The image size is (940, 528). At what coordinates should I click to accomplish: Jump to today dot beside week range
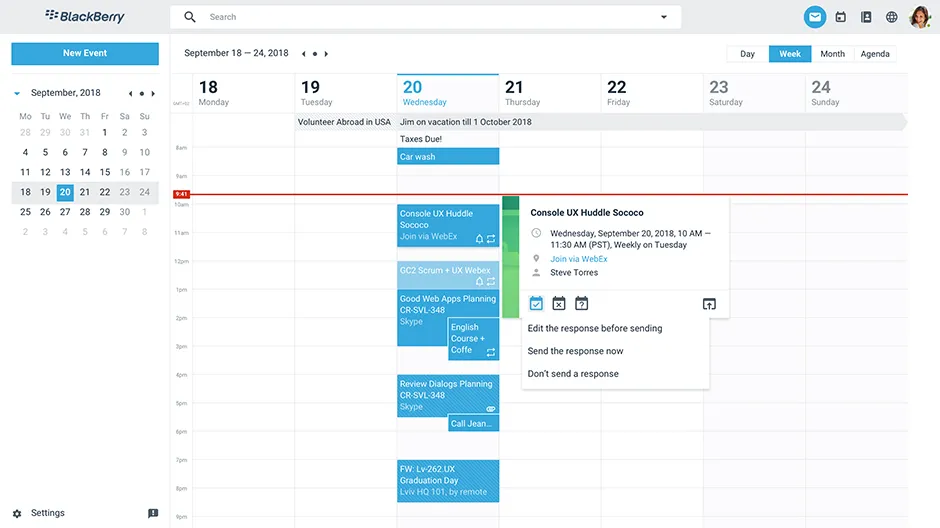[315, 54]
